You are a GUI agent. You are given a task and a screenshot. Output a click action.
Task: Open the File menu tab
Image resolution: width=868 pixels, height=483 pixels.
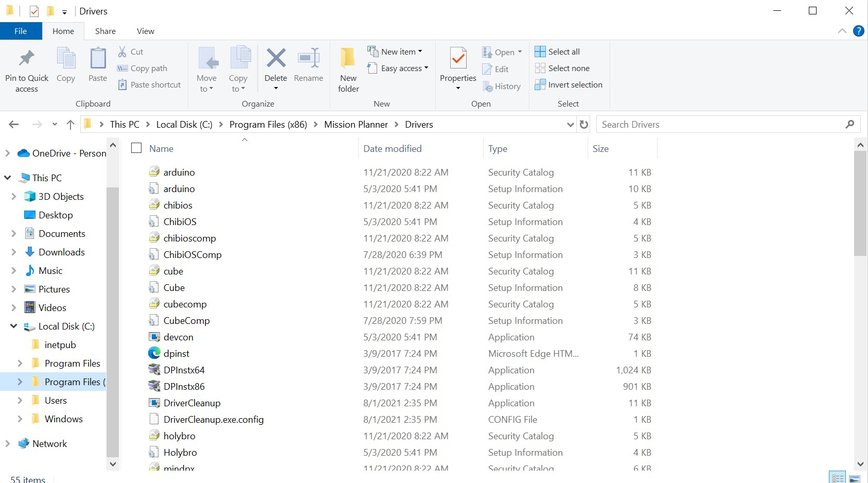tap(21, 31)
